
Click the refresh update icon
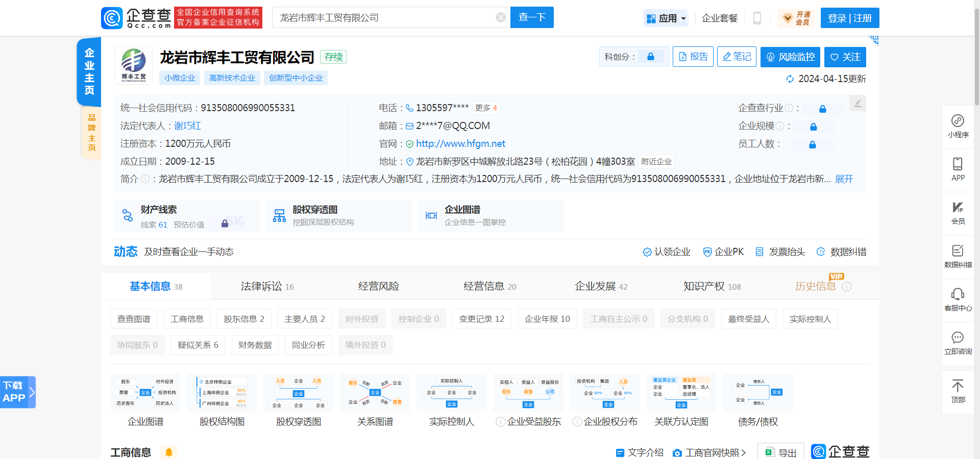pyautogui.click(x=790, y=79)
